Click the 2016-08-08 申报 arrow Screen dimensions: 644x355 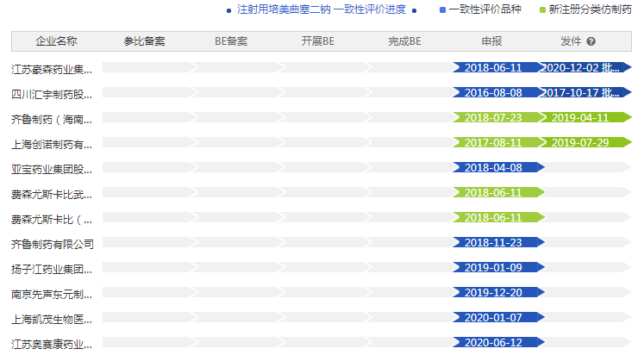tap(498, 92)
